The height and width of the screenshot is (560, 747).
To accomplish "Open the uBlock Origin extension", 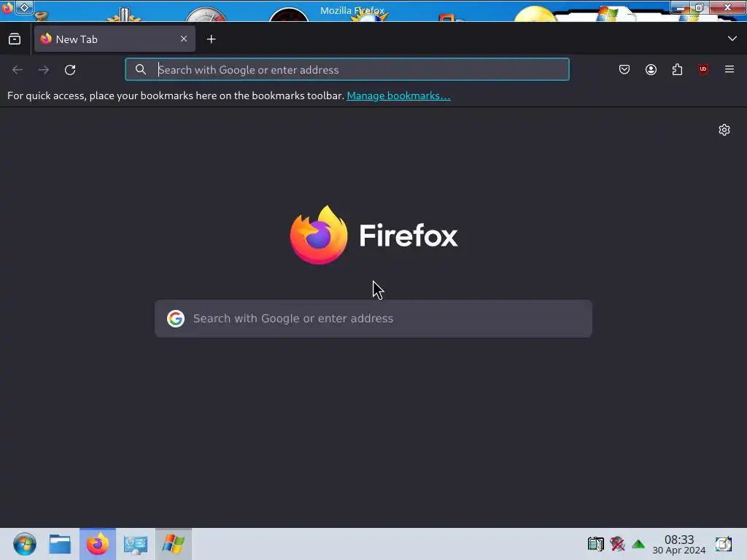I will click(703, 69).
